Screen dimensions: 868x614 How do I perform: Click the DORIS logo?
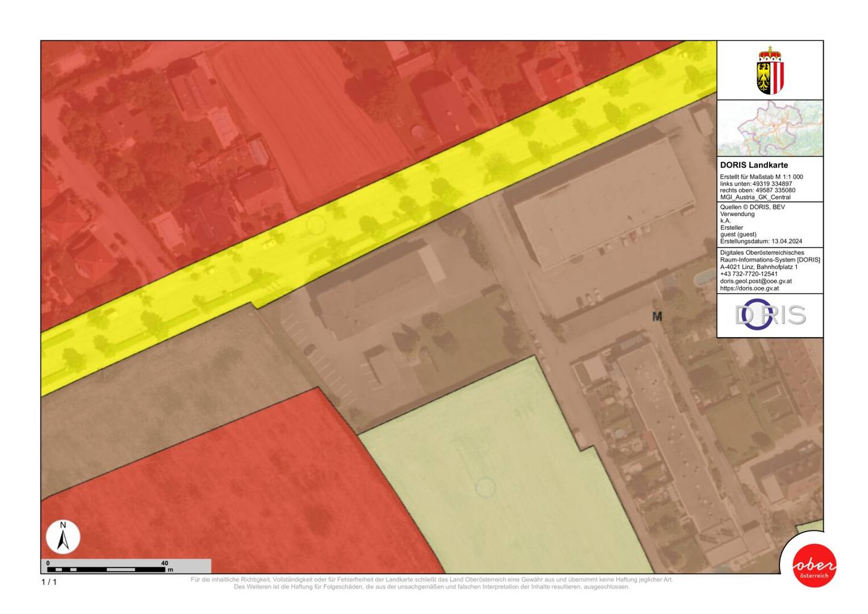click(770, 315)
